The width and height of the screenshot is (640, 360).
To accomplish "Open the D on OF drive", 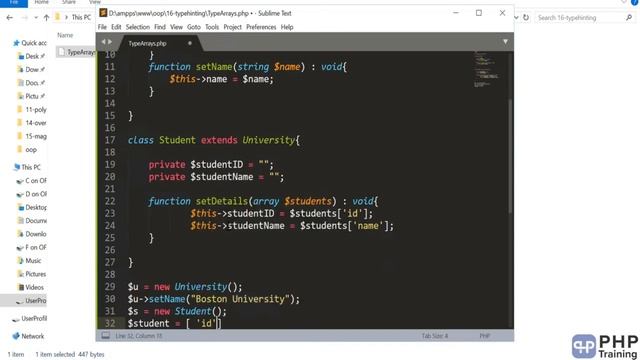I will click(32, 194).
